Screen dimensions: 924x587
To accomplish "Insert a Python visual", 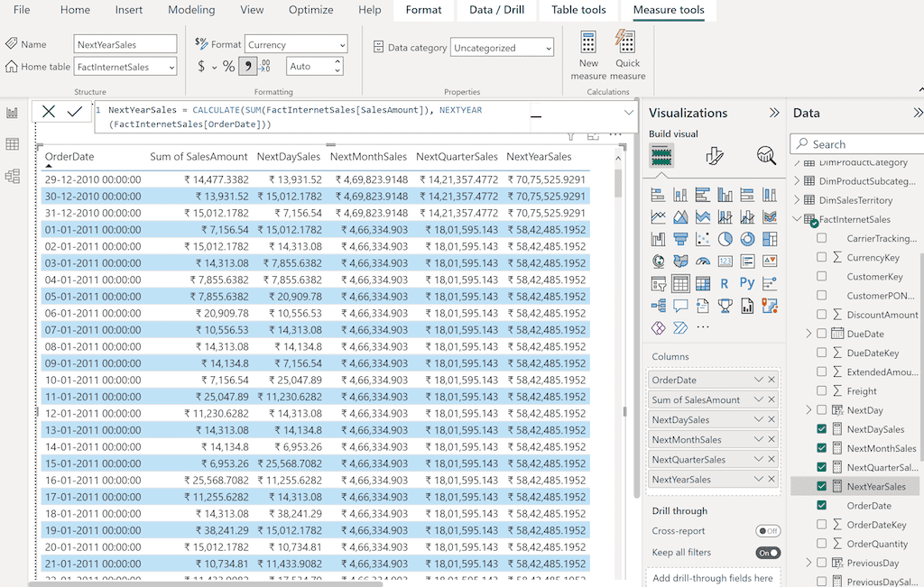I will point(746,282).
